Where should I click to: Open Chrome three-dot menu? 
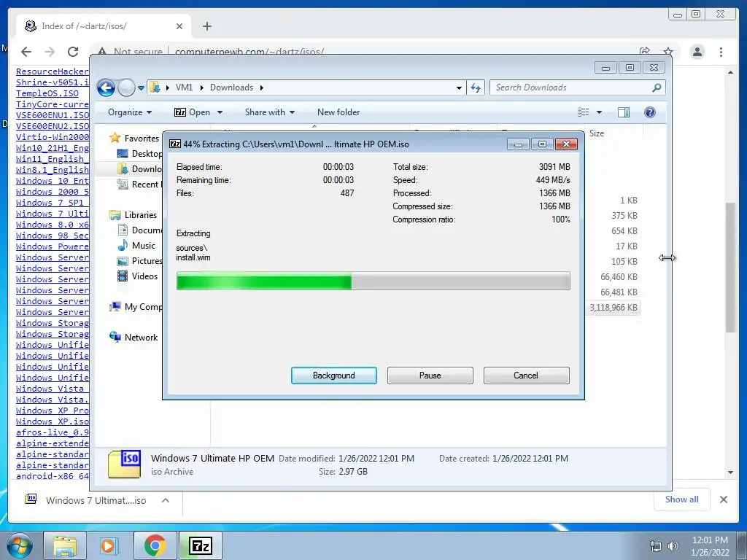pyautogui.click(x=721, y=52)
